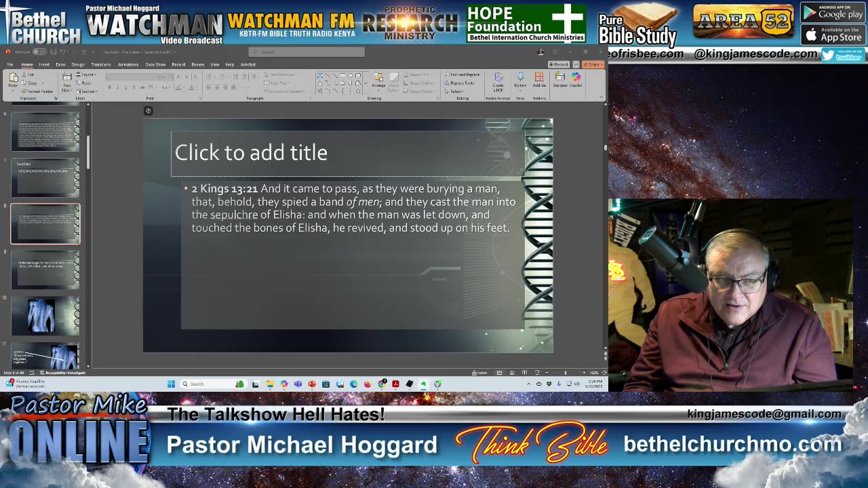Click Windows Start button on taskbar

[172, 384]
